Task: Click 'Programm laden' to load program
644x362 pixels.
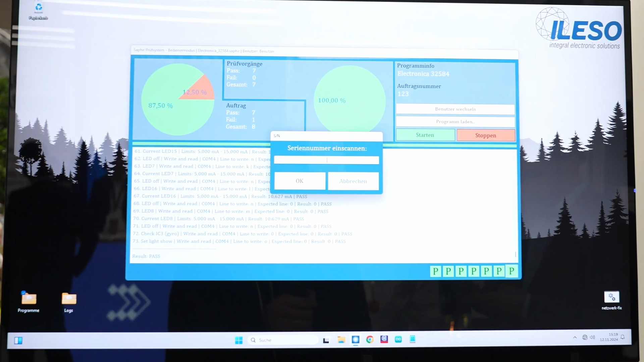Action: (455, 122)
